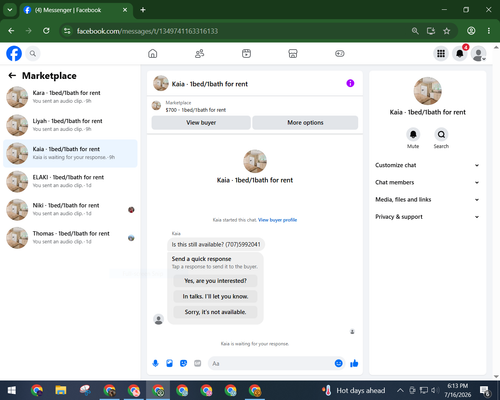Select Kaia's 1bed/1bath conversation in list
This screenshot has height=400, width=500.
(70, 153)
